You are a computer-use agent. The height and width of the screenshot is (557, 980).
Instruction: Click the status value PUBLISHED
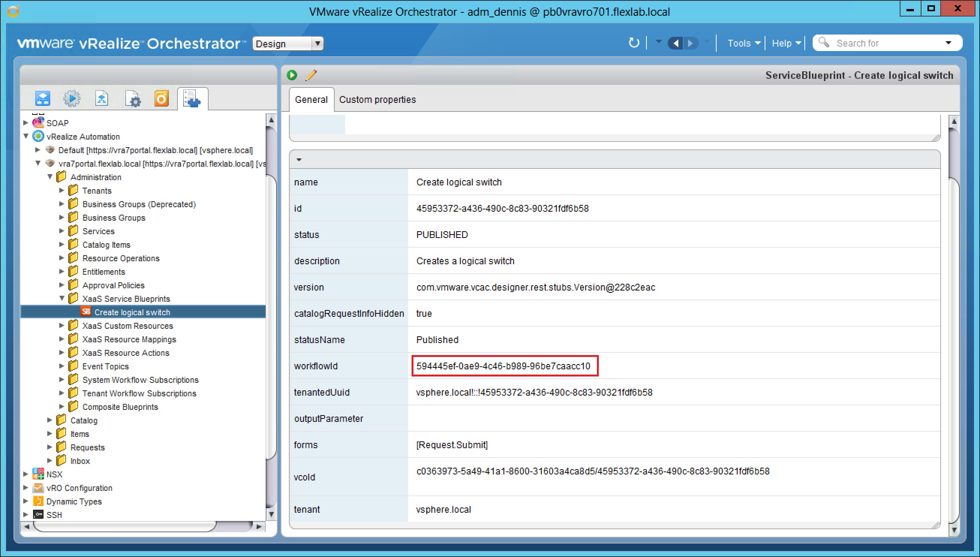[x=442, y=235]
